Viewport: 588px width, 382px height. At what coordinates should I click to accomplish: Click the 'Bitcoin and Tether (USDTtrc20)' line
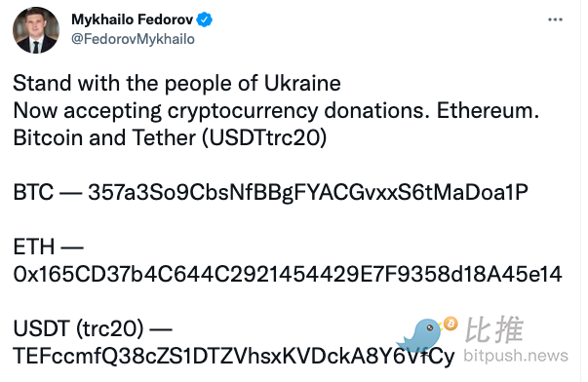170,137
